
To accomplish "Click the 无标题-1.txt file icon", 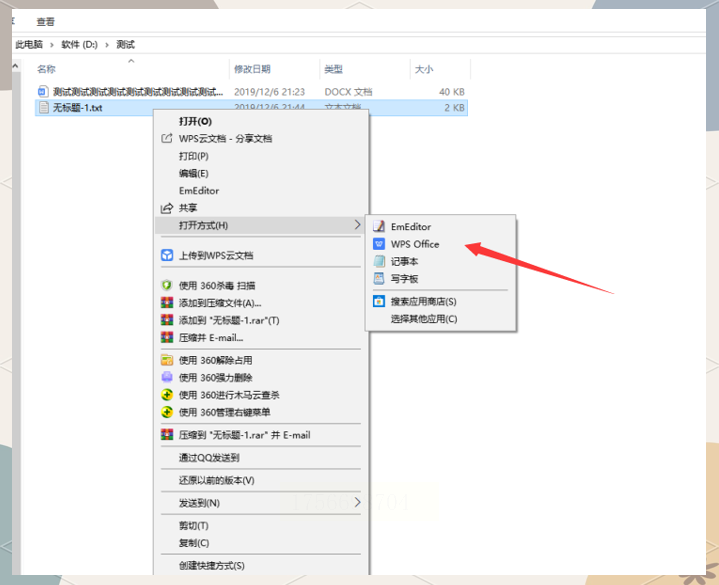I will (x=44, y=107).
